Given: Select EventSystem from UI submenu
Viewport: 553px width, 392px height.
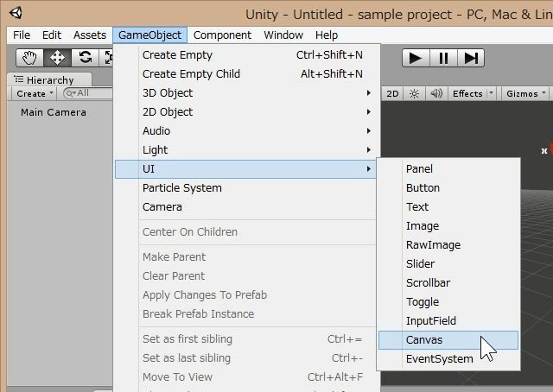Looking at the screenshot, I should pos(448,359).
